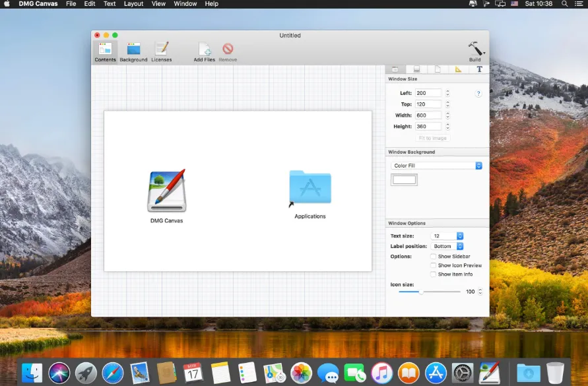This screenshot has height=386, width=588.
Task: Click the Height value stepper
Action: pos(447,127)
